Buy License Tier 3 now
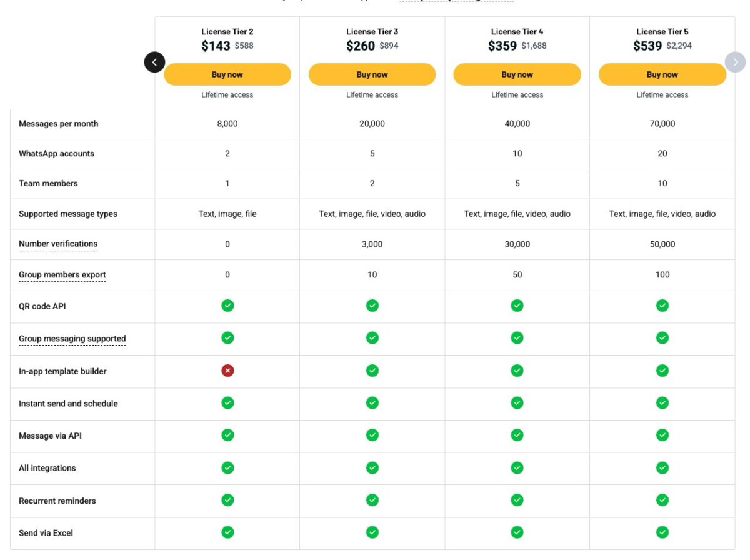Screen dimensions: 750x560 coord(372,74)
